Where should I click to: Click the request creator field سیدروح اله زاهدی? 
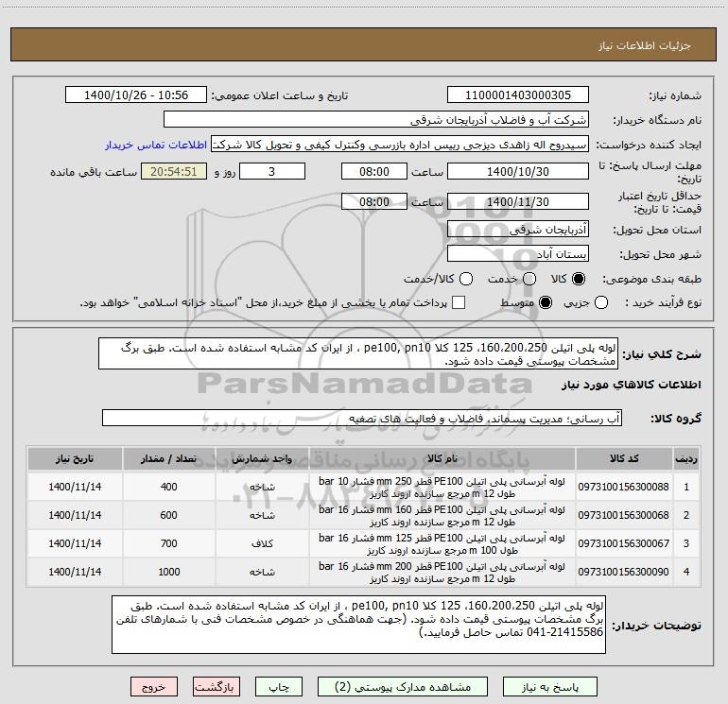pyautogui.click(x=400, y=145)
